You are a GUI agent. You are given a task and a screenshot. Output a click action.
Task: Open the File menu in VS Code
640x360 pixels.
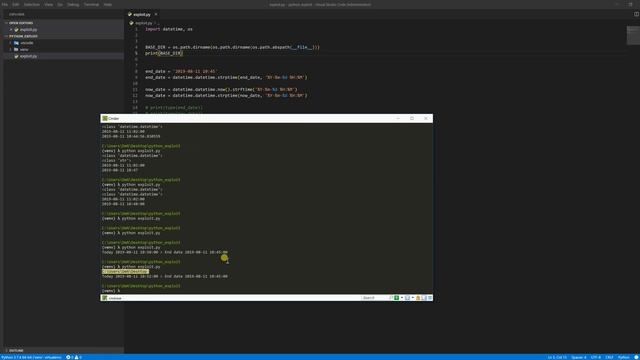point(5,4)
